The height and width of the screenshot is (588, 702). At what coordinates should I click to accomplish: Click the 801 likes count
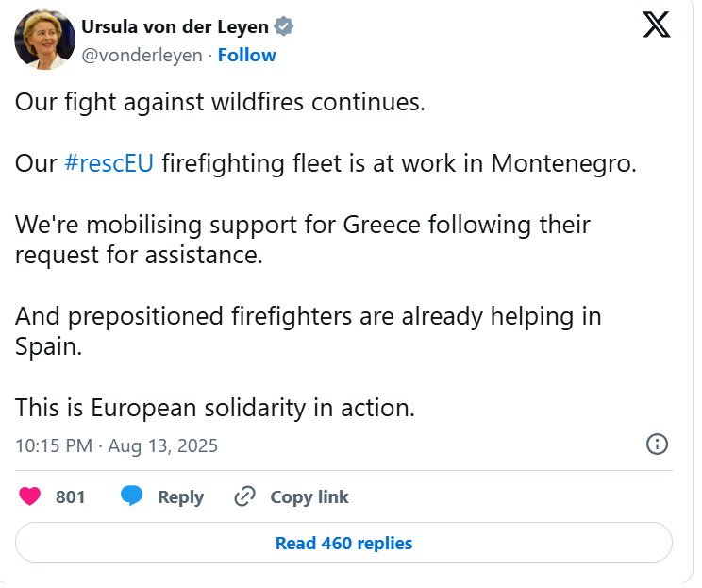[71, 496]
